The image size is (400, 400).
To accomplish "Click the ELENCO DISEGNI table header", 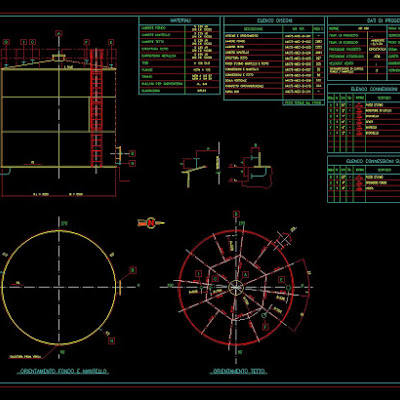I will point(274,21).
